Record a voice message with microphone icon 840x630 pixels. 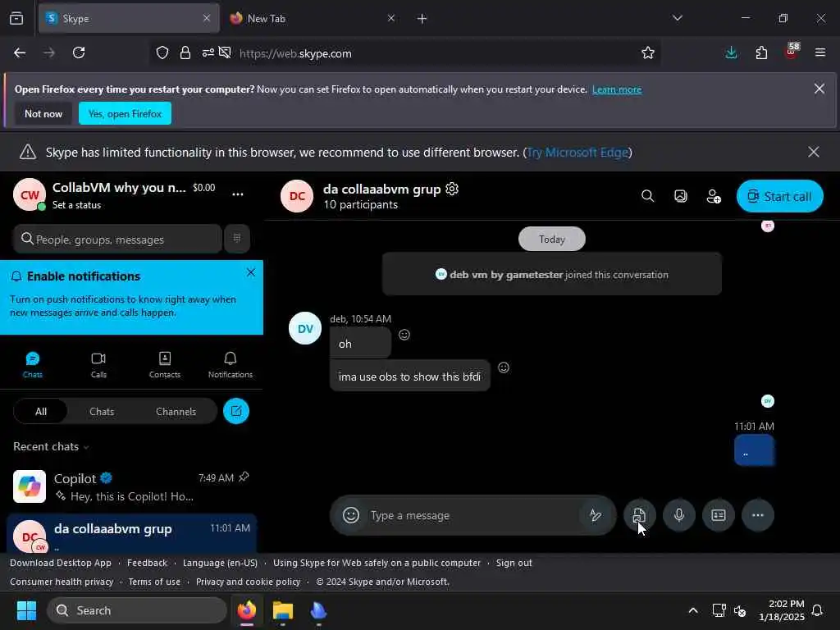coord(678,515)
